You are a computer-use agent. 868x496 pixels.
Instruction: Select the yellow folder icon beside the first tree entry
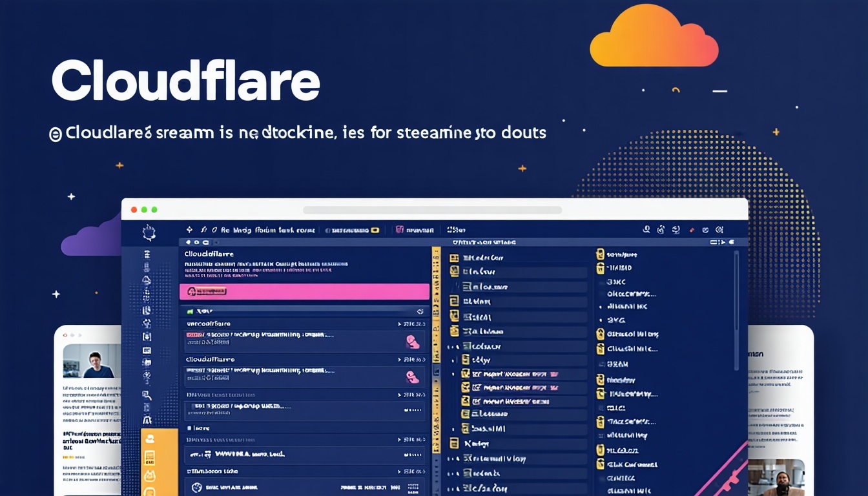(x=454, y=257)
